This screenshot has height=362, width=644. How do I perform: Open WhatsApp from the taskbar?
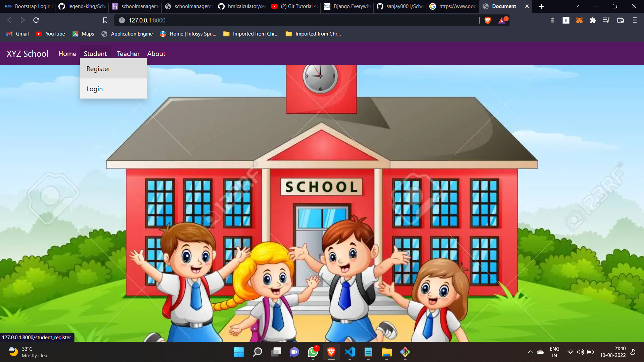tap(313, 352)
